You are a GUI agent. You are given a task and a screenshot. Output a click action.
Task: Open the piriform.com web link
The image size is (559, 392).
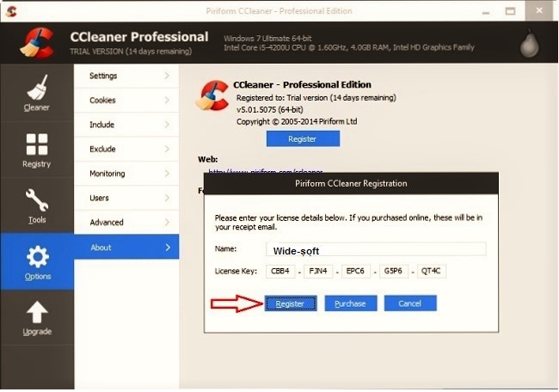265,171
